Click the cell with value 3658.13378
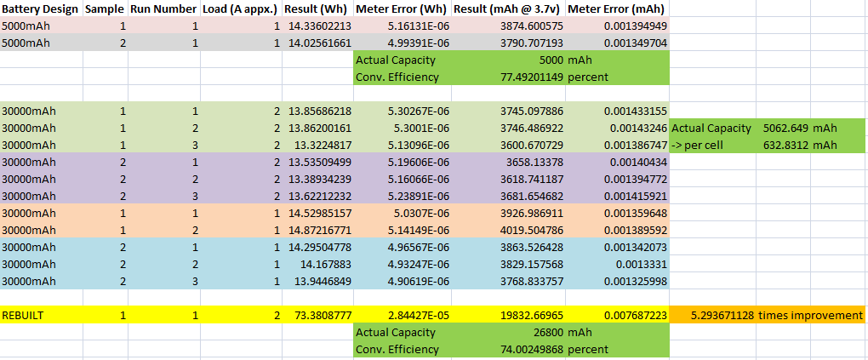 click(509, 162)
